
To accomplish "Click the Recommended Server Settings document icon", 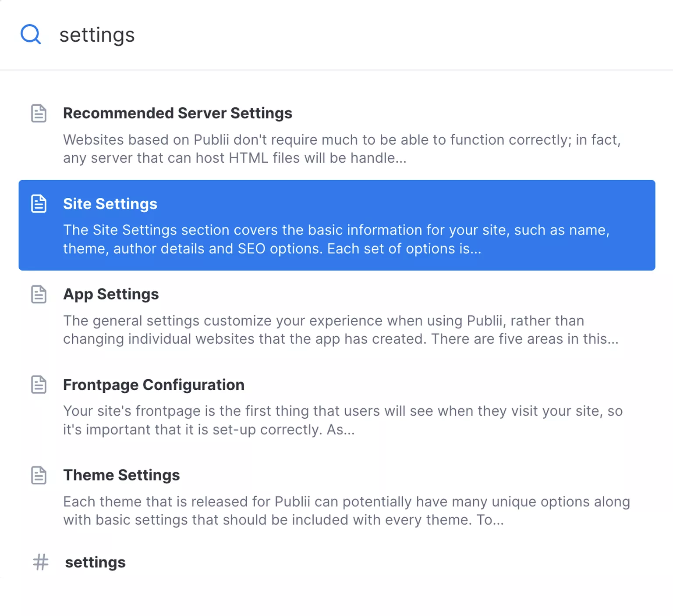I will pos(39,114).
